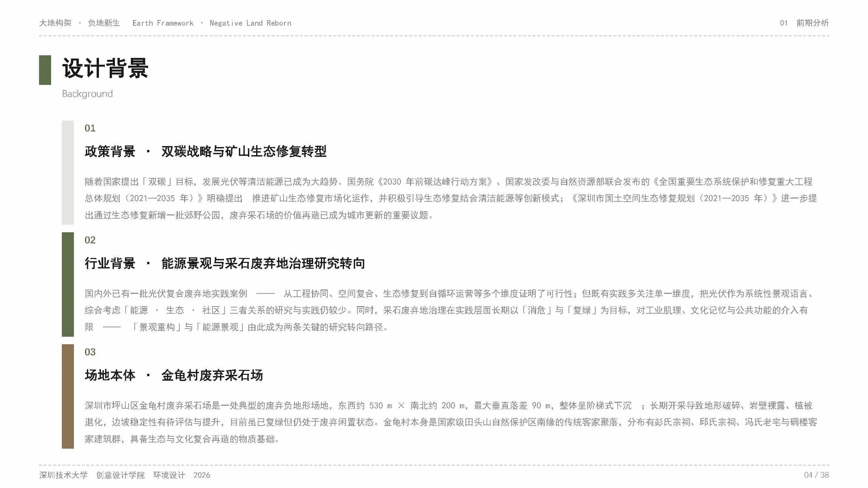The width and height of the screenshot is (868, 488).
Task: Click heading 政策背景 · 双碳战略与矿山生态修复转型
Action: click(206, 151)
